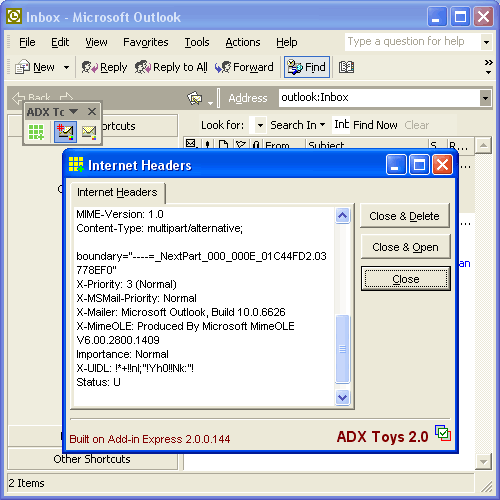Click the ADX Toys logo icon
The height and width of the screenshot is (500, 500).
[443, 433]
